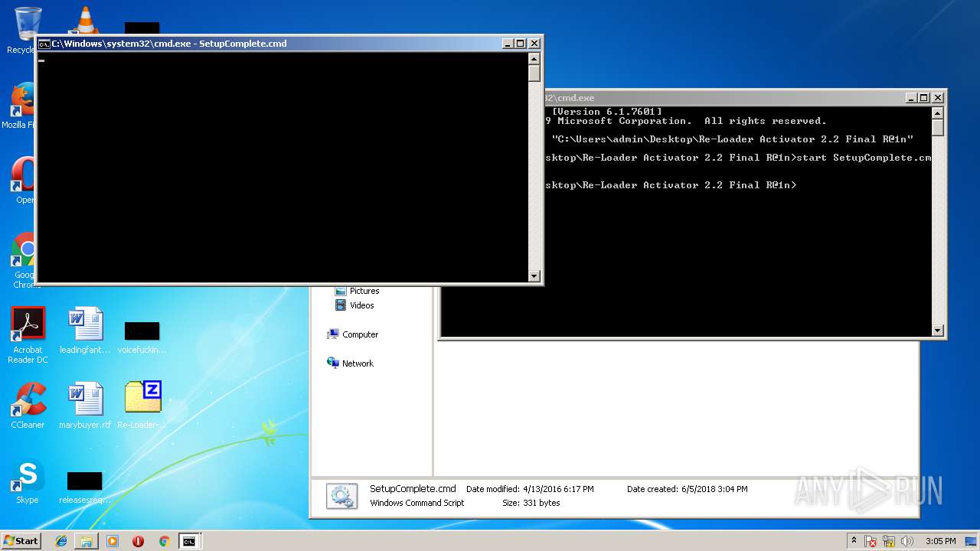980x551 pixels.
Task: Click the network tray icon
Action: 889,541
